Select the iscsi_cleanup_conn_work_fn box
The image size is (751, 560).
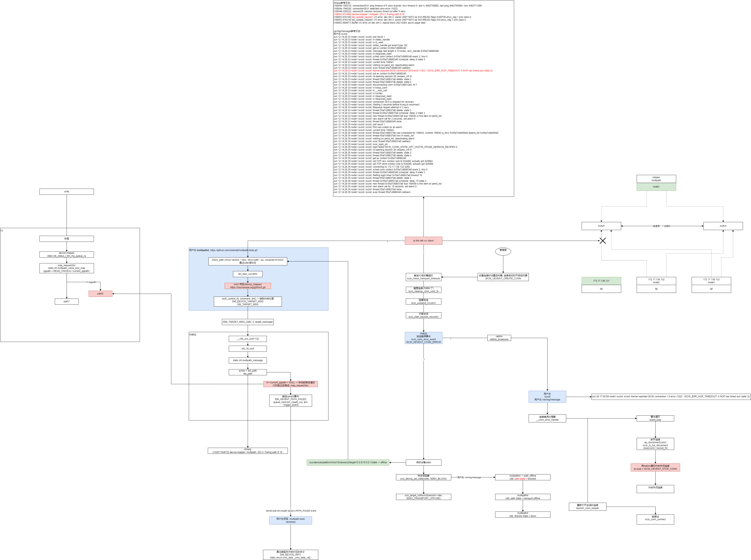coord(423,290)
